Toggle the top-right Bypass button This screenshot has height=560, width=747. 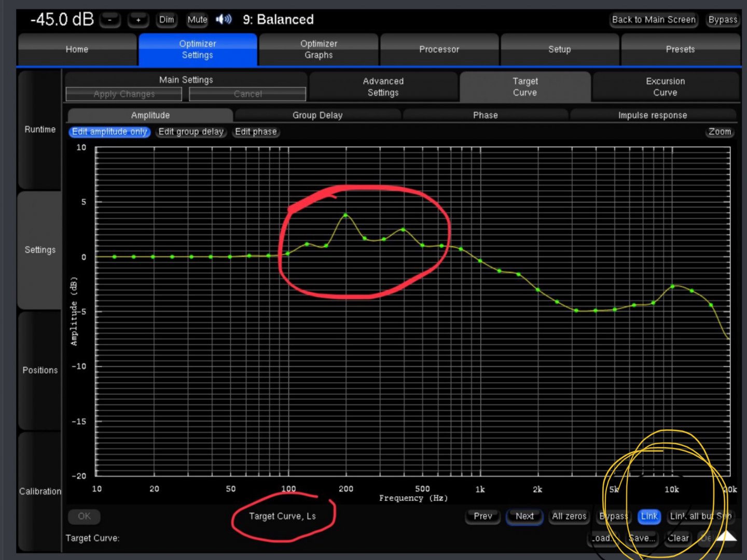(x=723, y=20)
